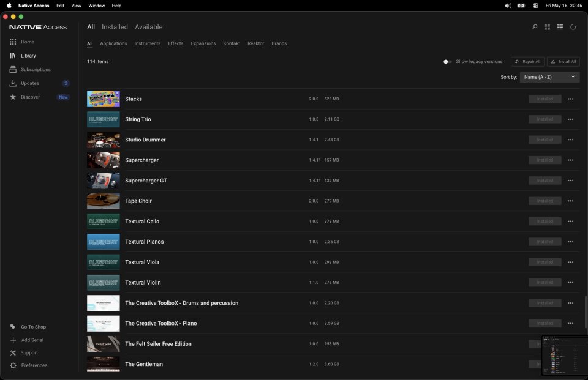The height and width of the screenshot is (380, 588).
Task: Click the String Trio BLUEPRINT thumbnail
Action: coord(104,119)
